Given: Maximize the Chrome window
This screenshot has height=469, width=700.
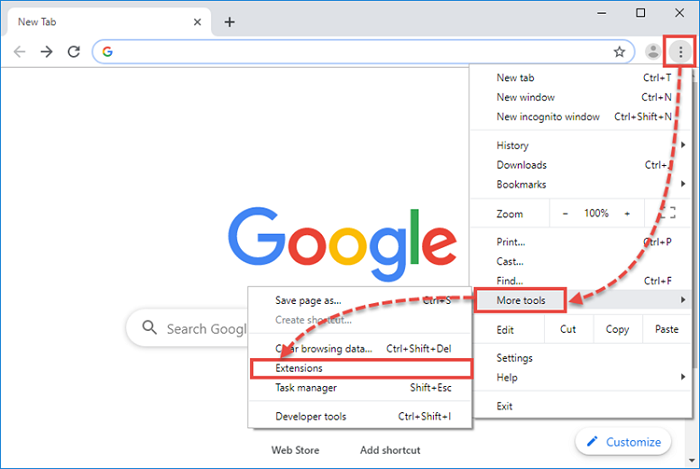Looking at the screenshot, I should (x=640, y=13).
